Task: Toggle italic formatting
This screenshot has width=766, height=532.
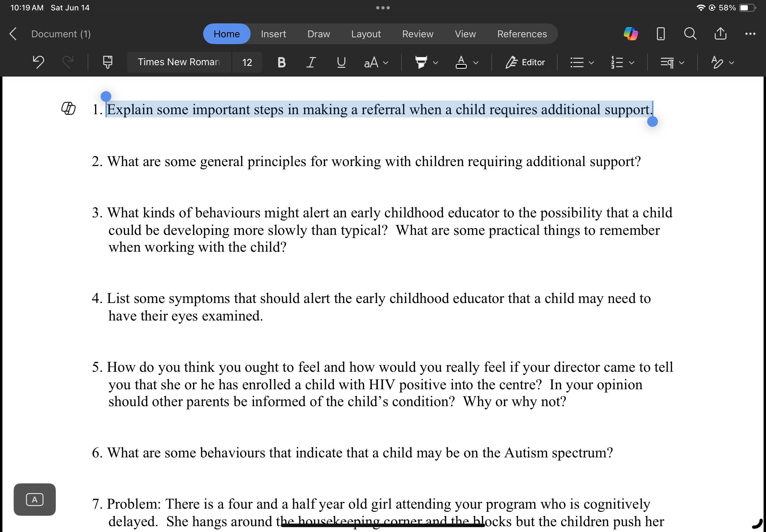Action: coord(311,62)
